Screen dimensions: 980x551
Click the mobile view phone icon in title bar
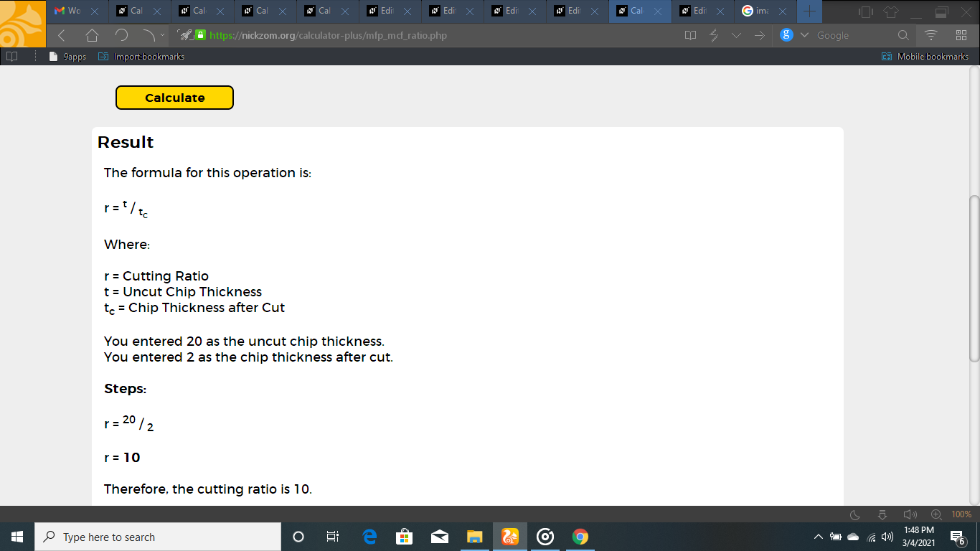coord(866,11)
